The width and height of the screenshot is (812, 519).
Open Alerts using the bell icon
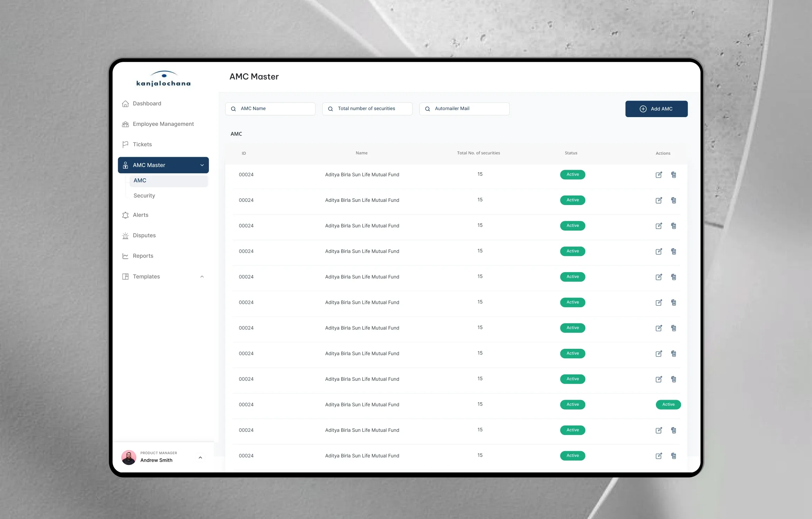pos(125,215)
